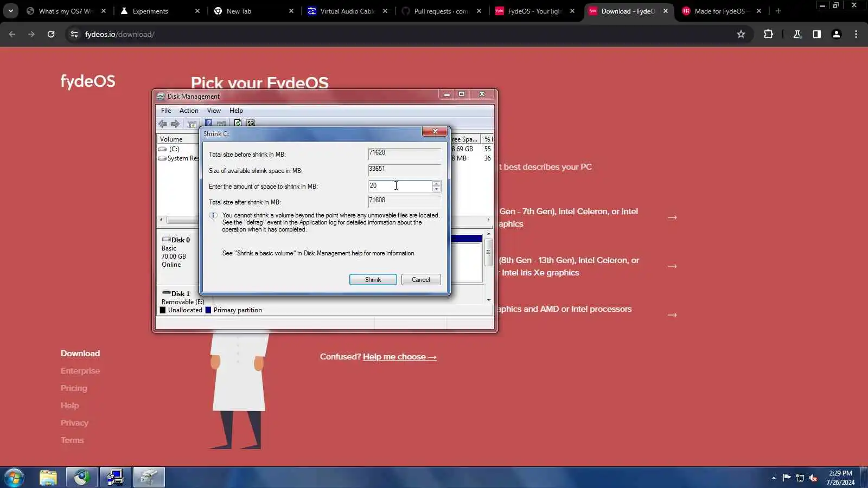Viewport: 868px width, 488px height.
Task: Open Privacy link in sidebar
Action: [74, 423]
